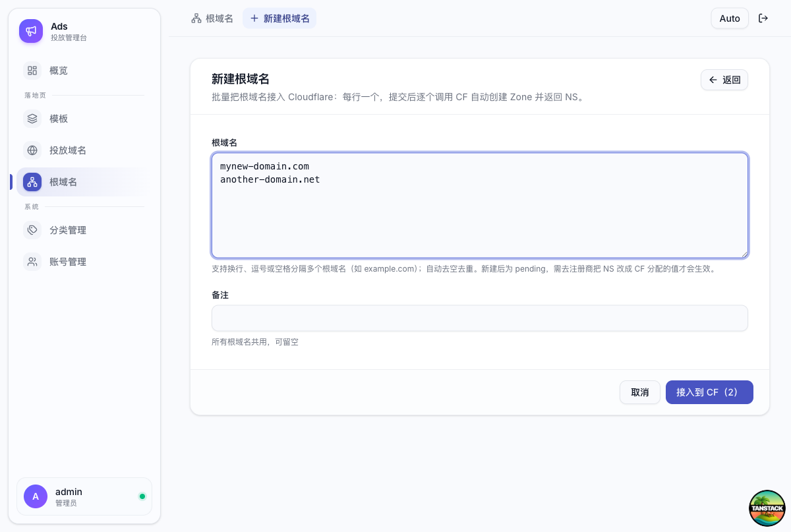The width and height of the screenshot is (791, 532).
Task: Click the 取消 cancel button
Action: pyautogui.click(x=640, y=392)
